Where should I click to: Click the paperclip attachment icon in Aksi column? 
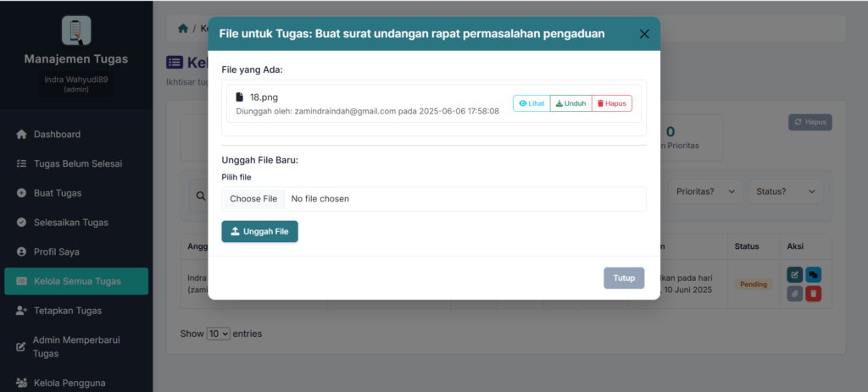pos(794,294)
